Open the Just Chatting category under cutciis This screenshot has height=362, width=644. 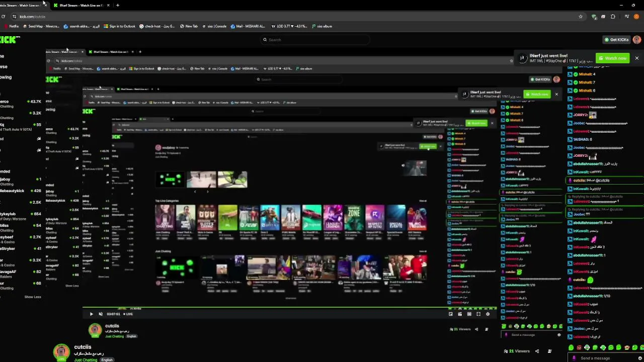tap(86, 360)
